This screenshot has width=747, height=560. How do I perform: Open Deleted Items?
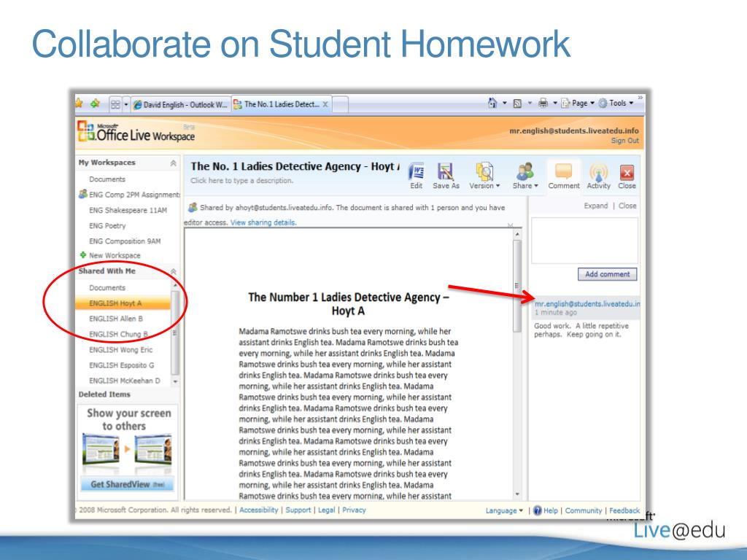(x=104, y=394)
